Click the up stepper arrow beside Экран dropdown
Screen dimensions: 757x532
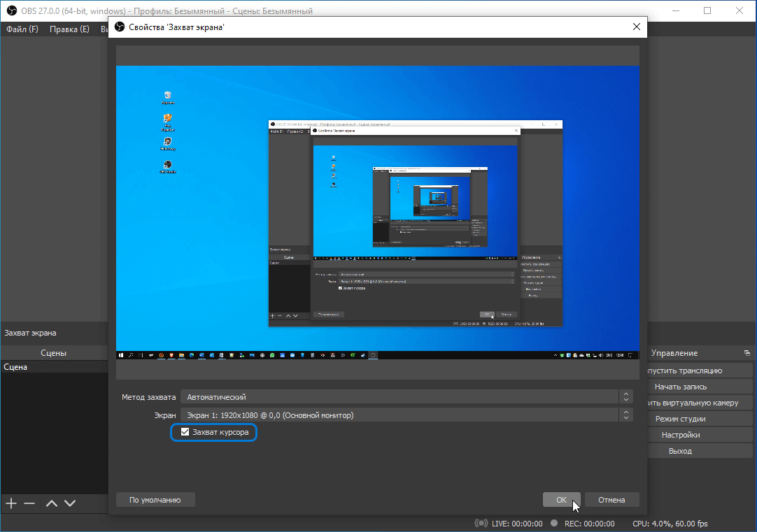[626, 411]
